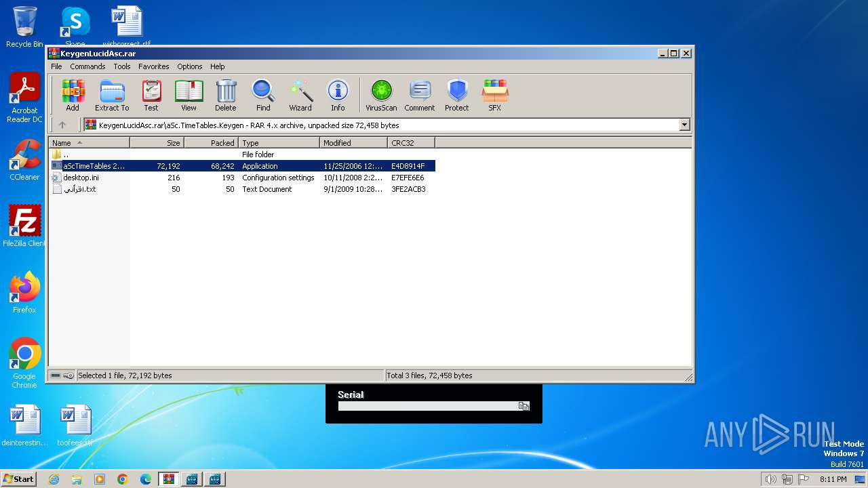This screenshot has width=868, height=488.
Task: Create an SFX archive via toolbar
Action: pos(495,96)
